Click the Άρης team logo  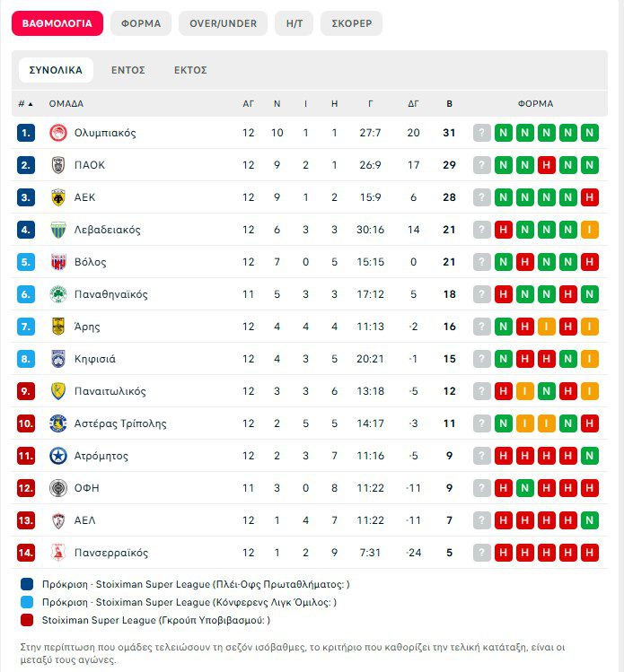[58, 327]
